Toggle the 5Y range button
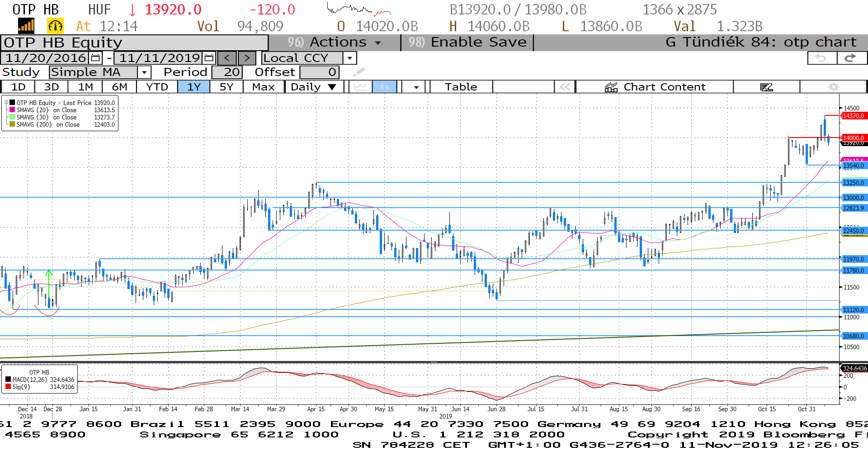Viewport: 868px width, 470px height. [x=226, y=87]
